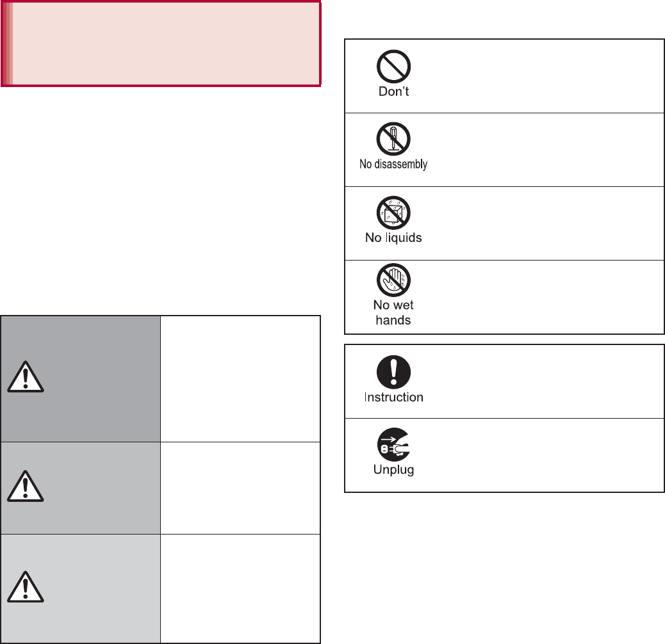The image size is (665, 644).
Task: Select the "No wet hands" caption
Action: tap(393, 312)
